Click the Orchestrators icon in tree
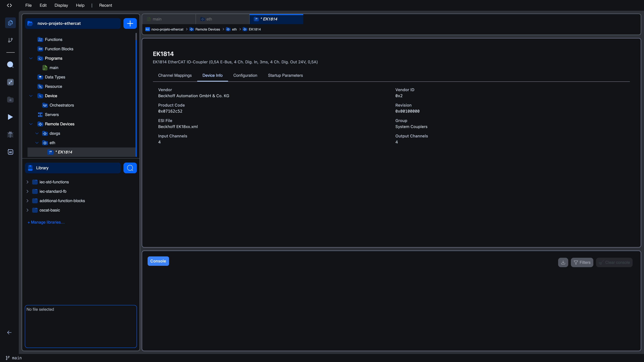Viewport: 644px width, 362px height. (45, 105)
